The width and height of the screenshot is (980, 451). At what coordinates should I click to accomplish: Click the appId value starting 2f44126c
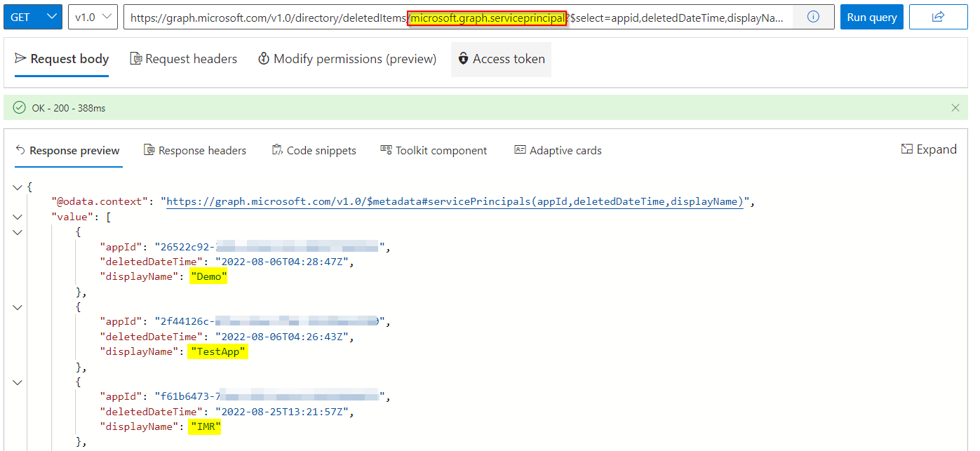pyautogui.click(x=271, y=322)
